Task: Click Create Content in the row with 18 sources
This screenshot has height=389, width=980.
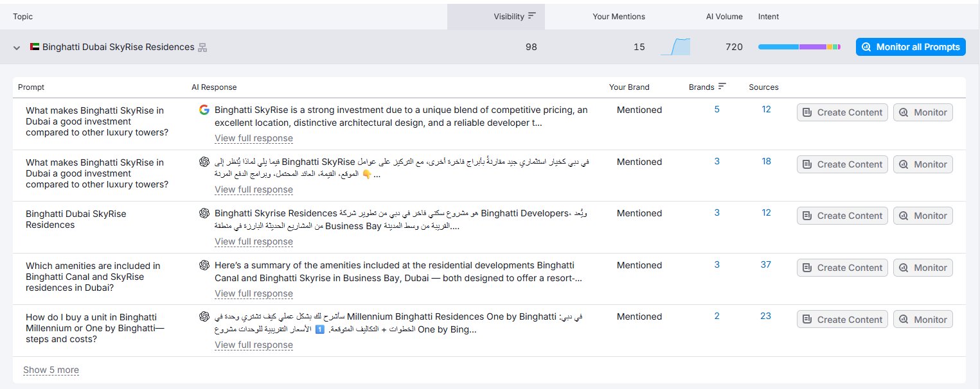Action: (x=842, y=164)
